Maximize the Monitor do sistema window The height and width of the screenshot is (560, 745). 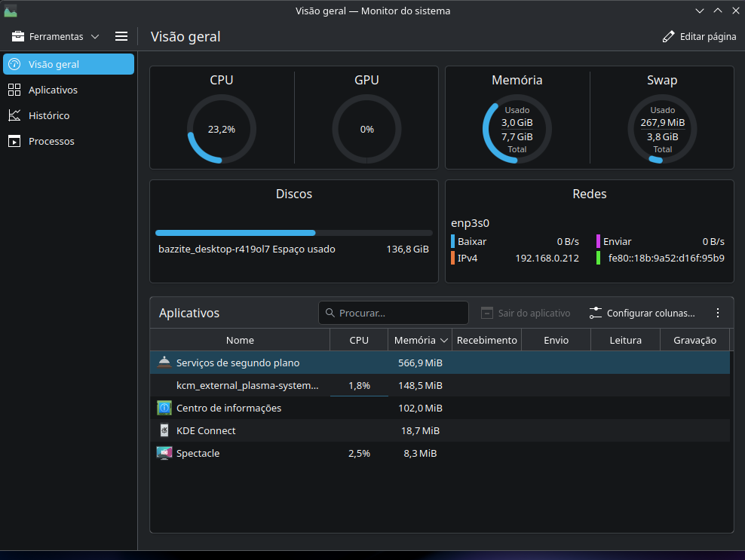pyautogui.click(x=717, y=11)
